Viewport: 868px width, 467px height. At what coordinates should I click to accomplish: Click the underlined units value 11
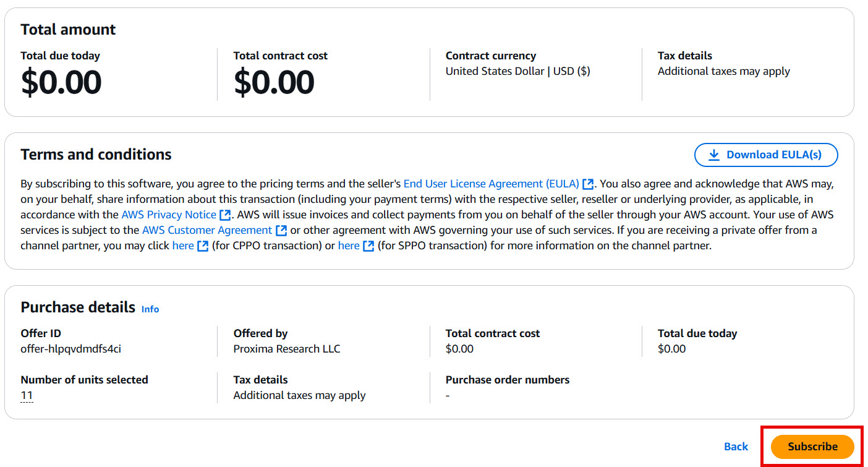coord(27,395)
